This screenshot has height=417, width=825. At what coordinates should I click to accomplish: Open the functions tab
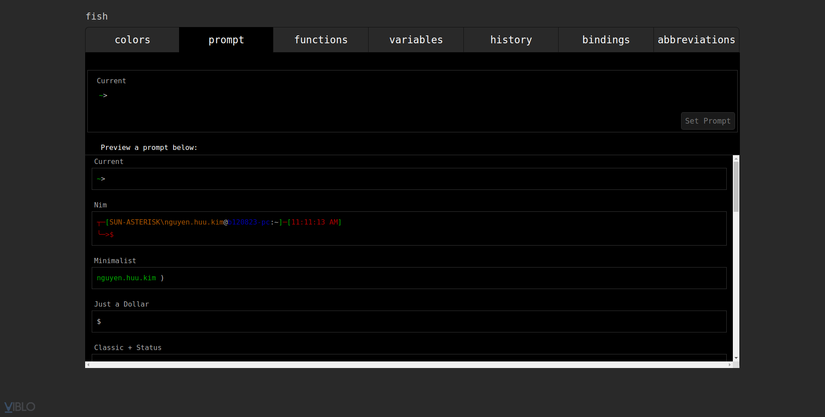[x=321, y=40]
